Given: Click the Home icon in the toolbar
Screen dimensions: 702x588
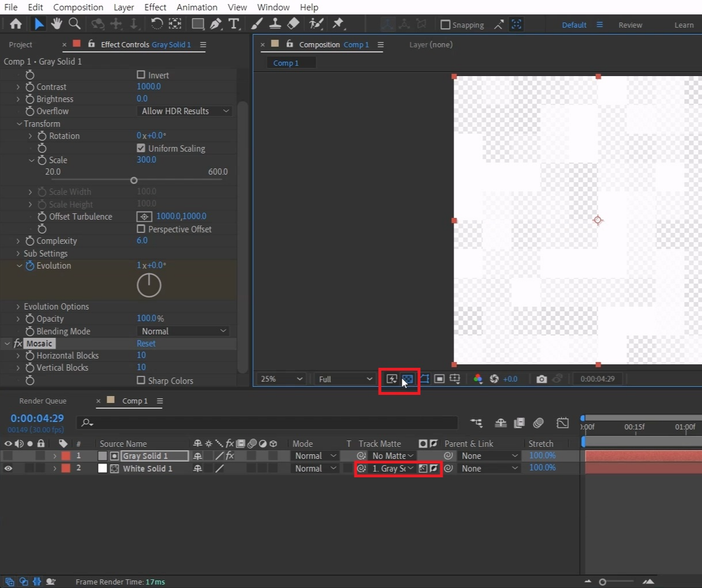Looking at the screenshot, I should 16,24.
